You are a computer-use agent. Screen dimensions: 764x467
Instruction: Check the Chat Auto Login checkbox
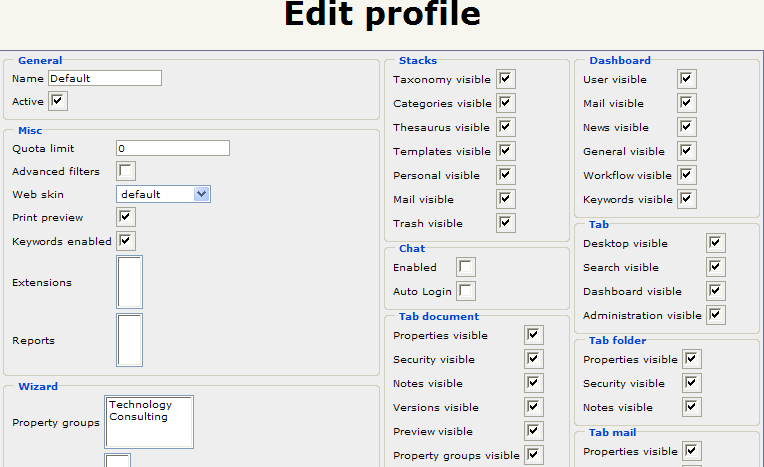pyautogui.click(x=466, y=291)
